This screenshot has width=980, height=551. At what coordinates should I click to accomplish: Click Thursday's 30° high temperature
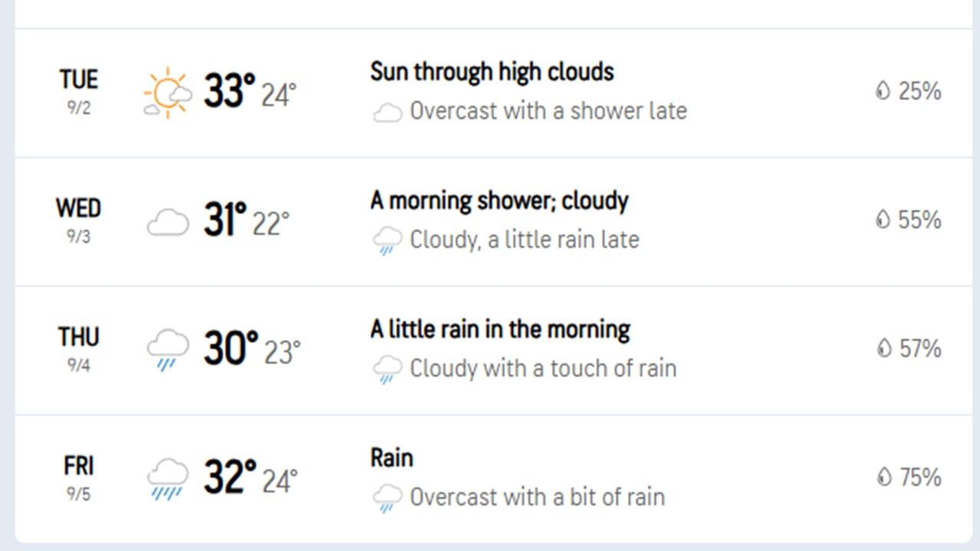230,348
